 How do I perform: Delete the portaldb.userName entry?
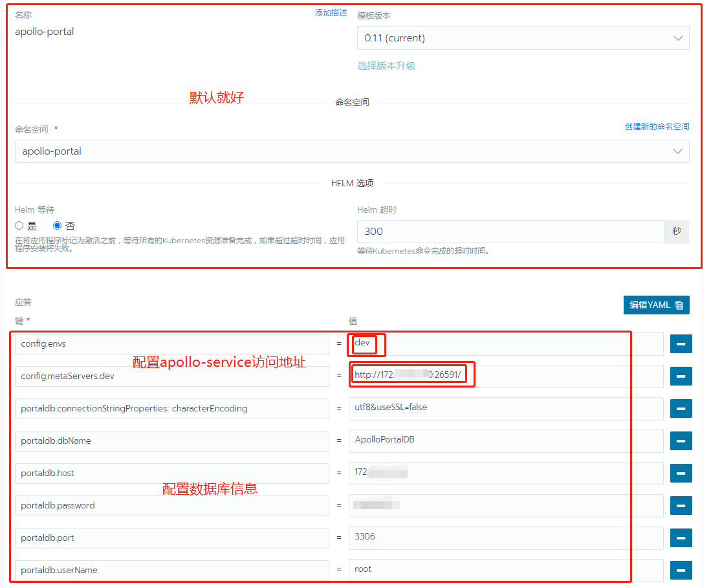(681, 570)
